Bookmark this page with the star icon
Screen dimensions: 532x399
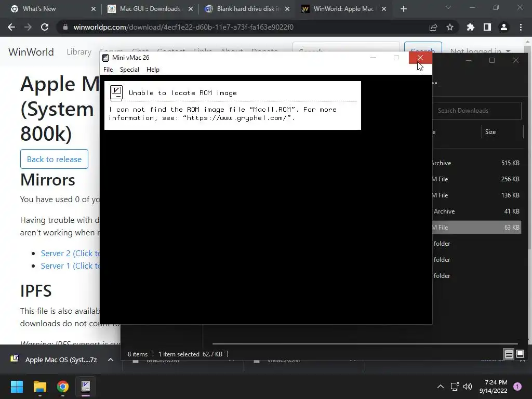(450, 27)
